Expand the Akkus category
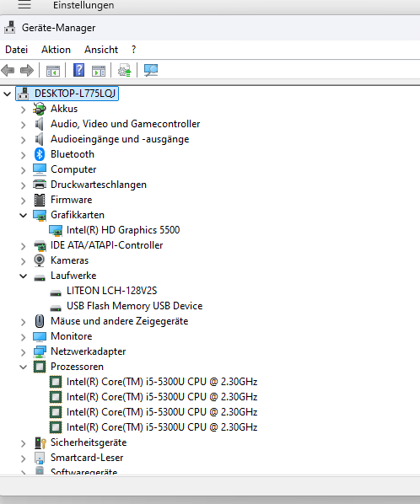 click(23, 110)
